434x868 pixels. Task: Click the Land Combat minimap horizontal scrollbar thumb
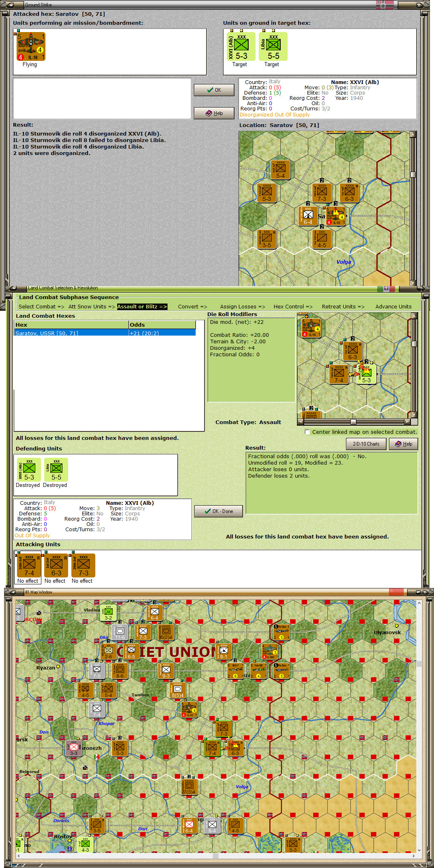pyautogui.click(x=353, y=422)
